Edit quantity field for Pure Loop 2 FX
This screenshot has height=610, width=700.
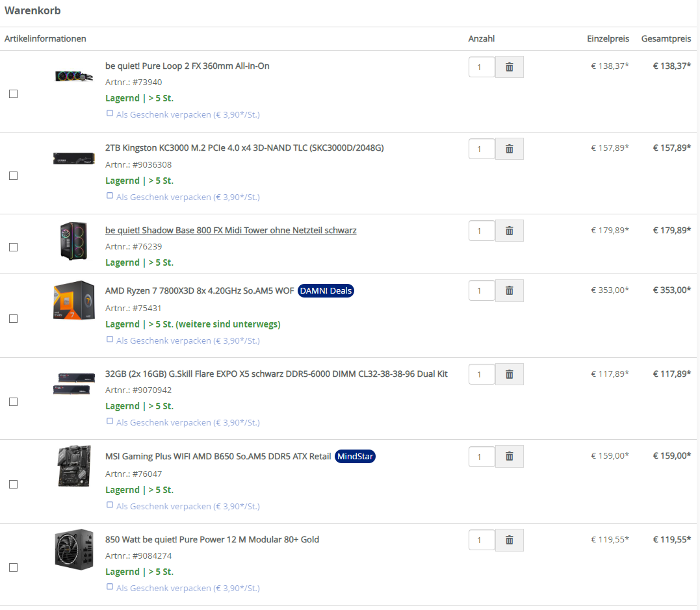click(x=482, y=67)
